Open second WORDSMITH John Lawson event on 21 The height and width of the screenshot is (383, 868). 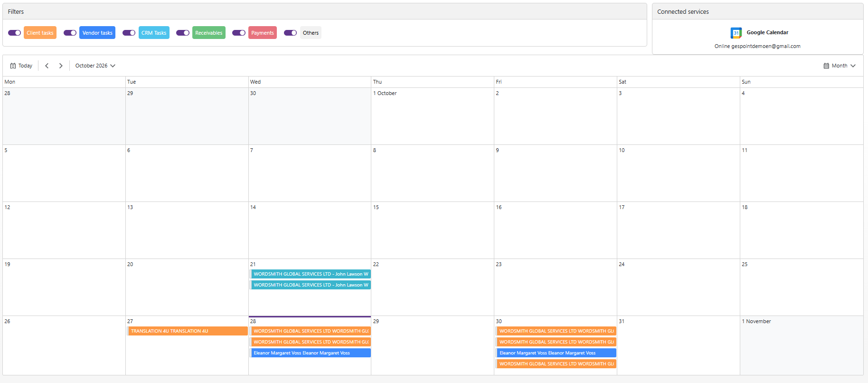click(x=311, y=285)
